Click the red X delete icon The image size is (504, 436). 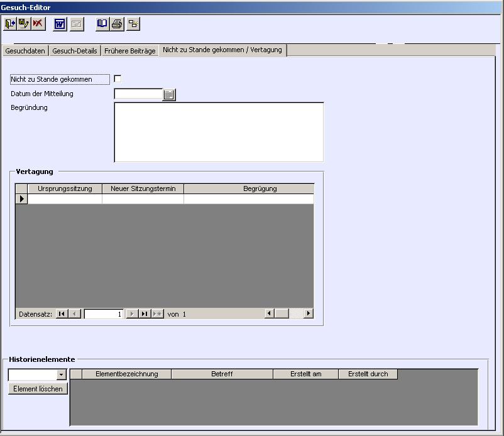click(x=38, y=25)
